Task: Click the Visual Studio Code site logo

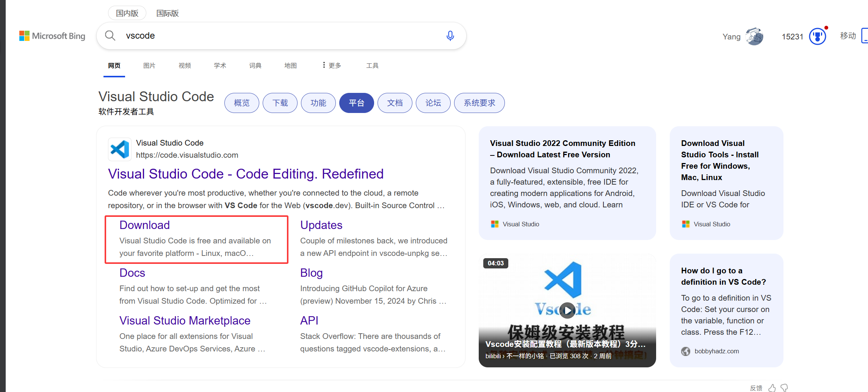Action: (120, 149)
